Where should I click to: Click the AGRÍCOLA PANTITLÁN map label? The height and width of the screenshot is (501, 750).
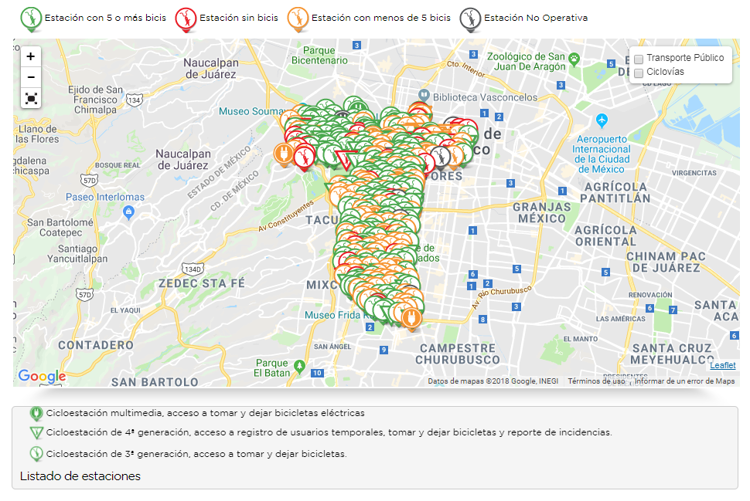(x=615, y=192)
